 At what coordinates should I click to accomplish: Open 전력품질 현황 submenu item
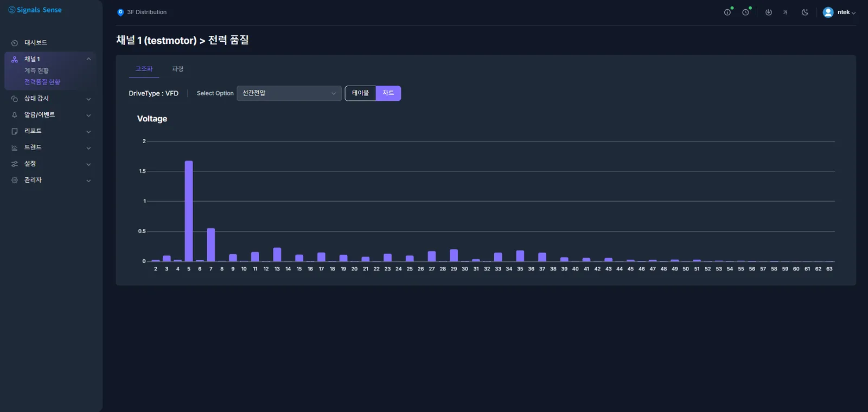(42, 82)
